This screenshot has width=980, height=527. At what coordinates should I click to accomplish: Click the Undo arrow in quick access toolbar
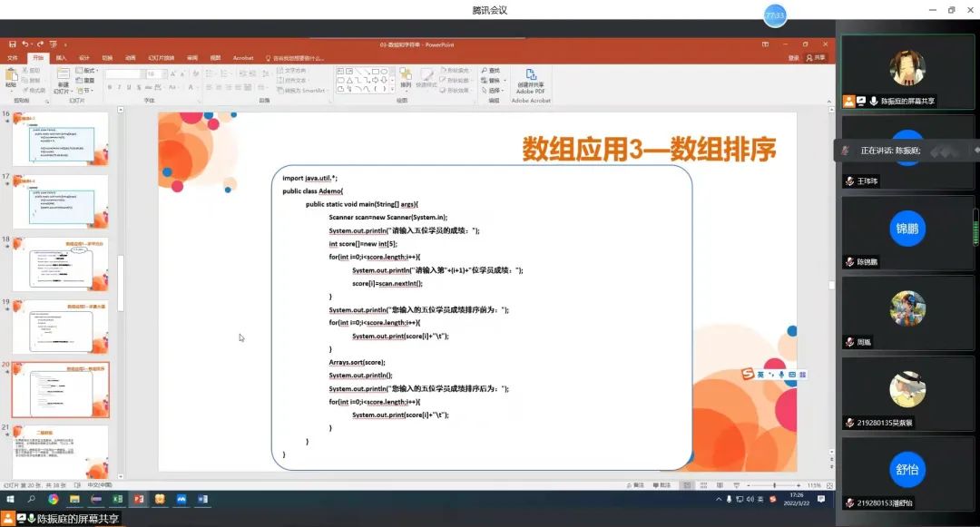25,44
